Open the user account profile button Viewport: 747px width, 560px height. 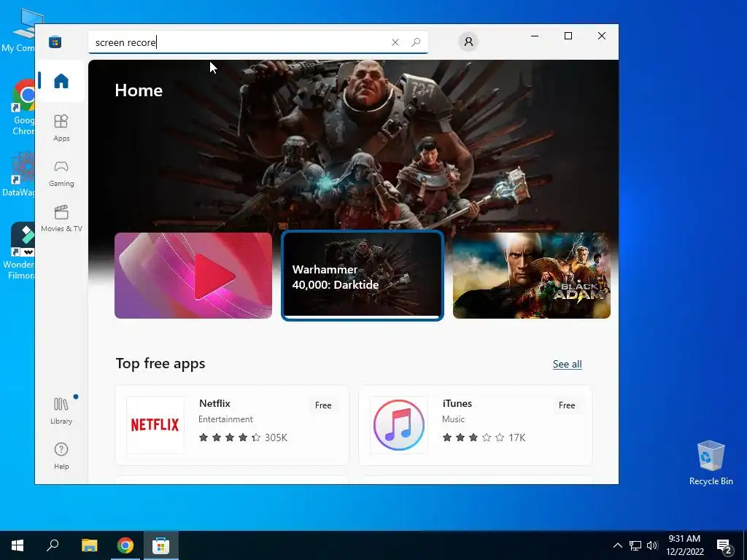(469, 42)
